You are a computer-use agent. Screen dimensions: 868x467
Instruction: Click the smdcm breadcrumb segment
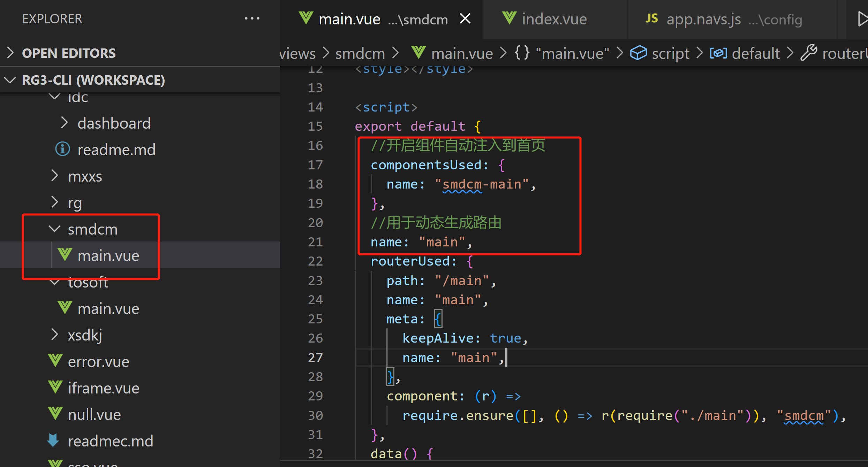360,53
